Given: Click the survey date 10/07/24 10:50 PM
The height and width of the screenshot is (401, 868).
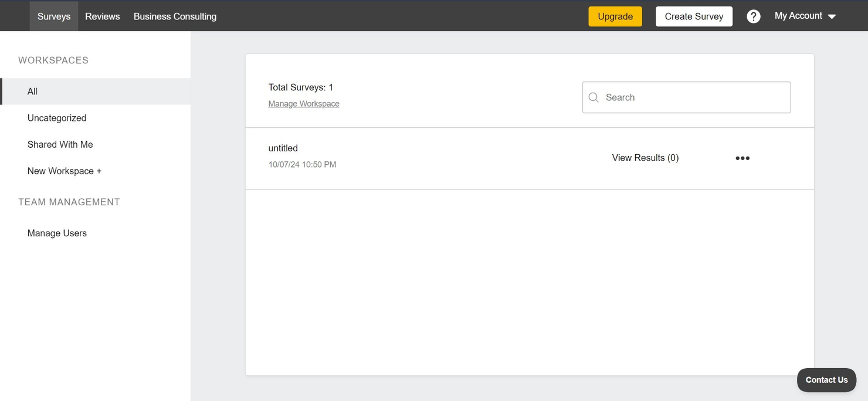Looking at the screenshot, I should coord(302,165).
